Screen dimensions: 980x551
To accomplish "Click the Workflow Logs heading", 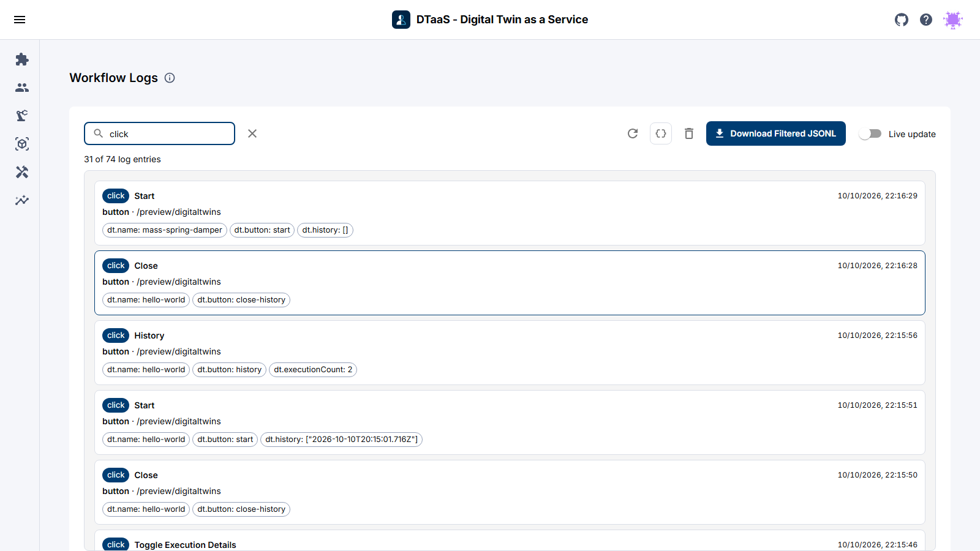I will point(114,78).
